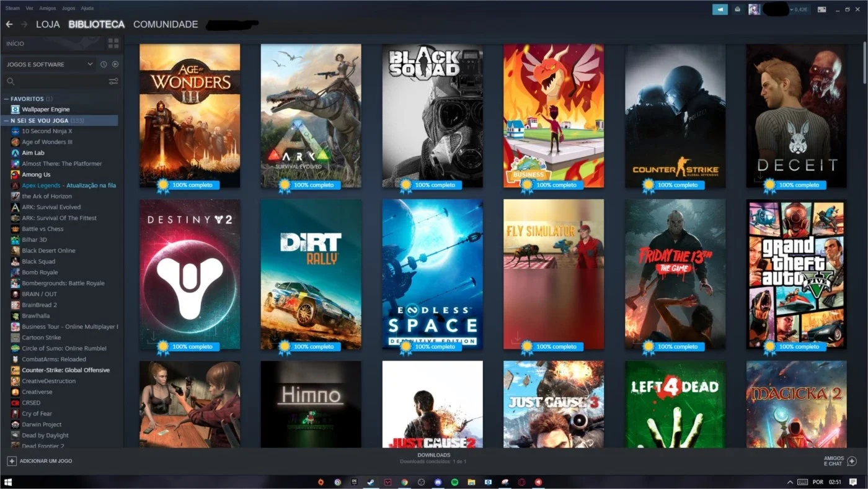The height and width of the screenshot is (489, 868).
Task: Click the Wallpaper Engine game icon
Action: pyautogui.click(x=15, y=109)
